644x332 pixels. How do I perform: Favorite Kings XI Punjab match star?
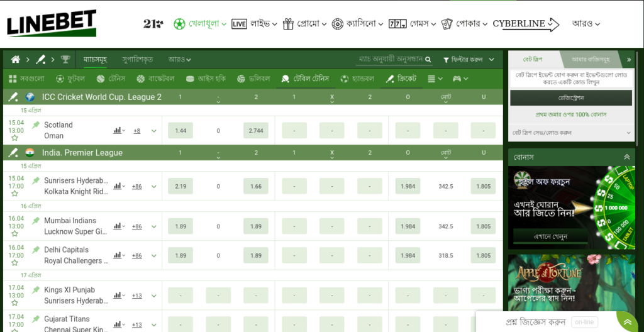[x=14, y=303]
